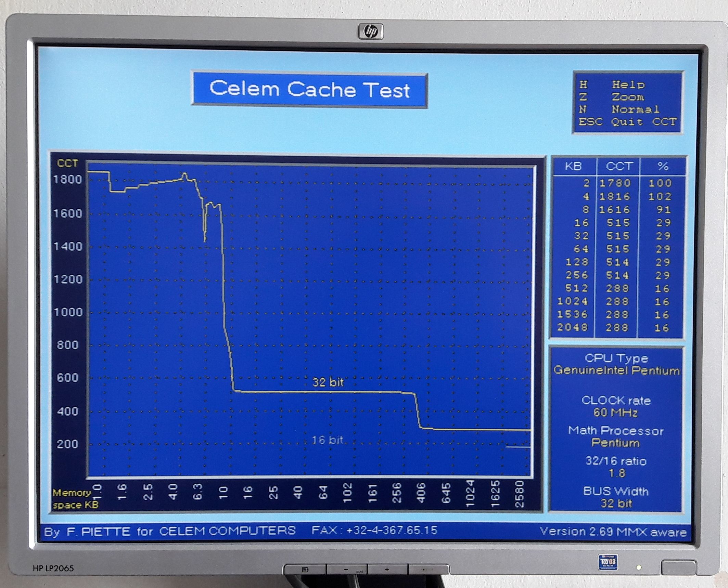728x588 pixels.
Task: Click the '1536' KB row label in the table
Action: 573,314
